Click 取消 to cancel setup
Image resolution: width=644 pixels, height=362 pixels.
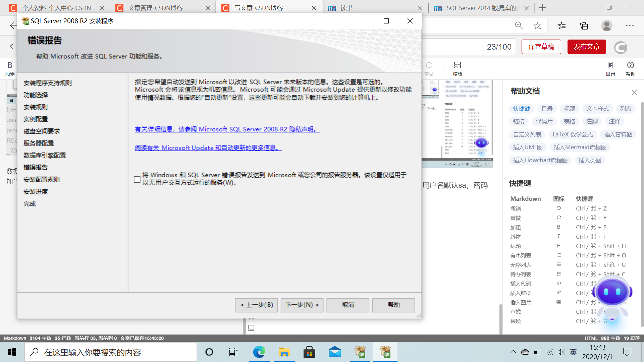[x=348, y=305]
